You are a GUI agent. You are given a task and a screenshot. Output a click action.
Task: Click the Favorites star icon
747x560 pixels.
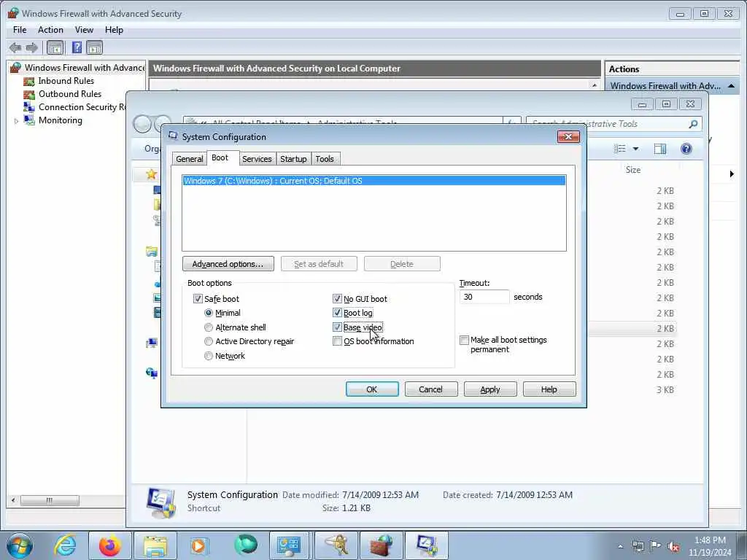(x=152, y=174)
